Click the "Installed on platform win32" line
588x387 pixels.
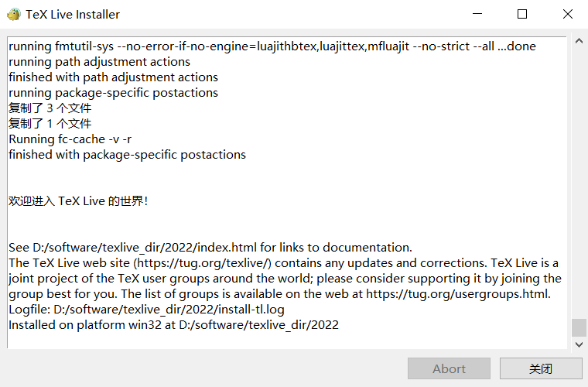pyautogui.click(x=173, y=325)
